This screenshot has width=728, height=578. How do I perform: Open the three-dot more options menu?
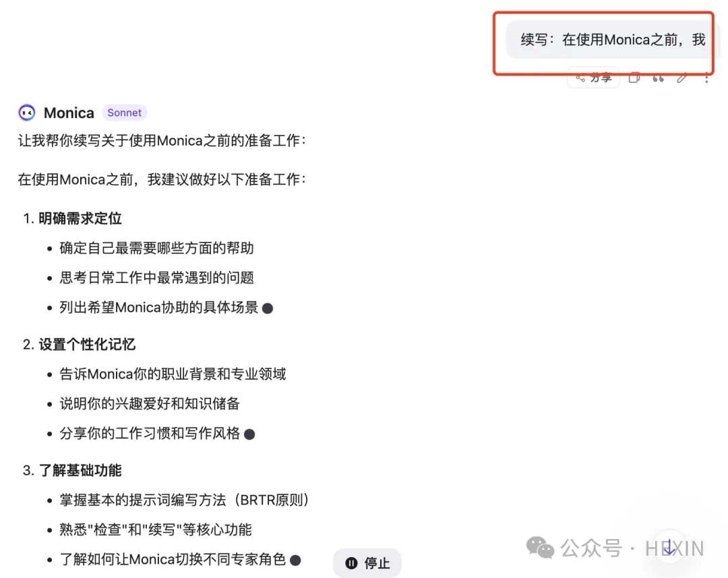[x=706, y=78]
